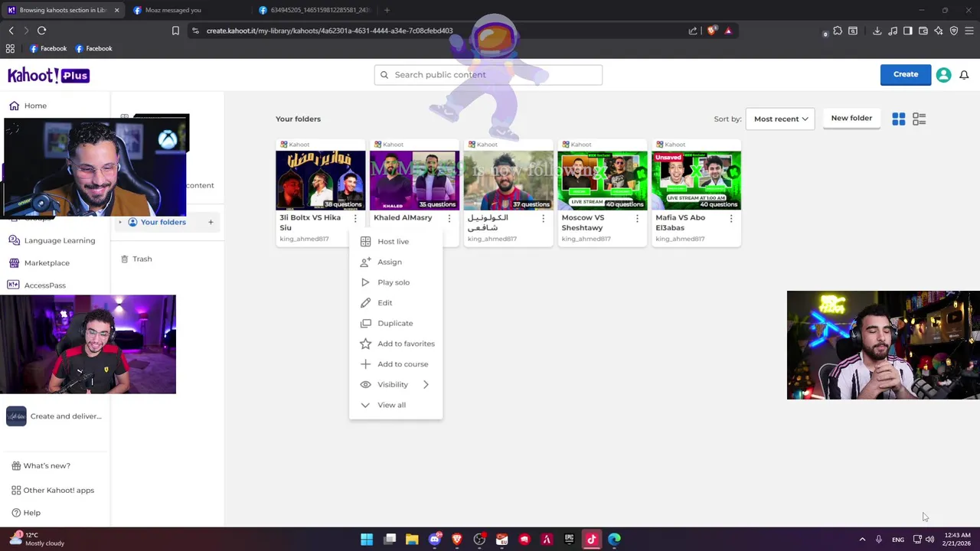Viewport: 980px width, 551px height.
Task: Select Add to course option
Action: [x=395, y=364]
